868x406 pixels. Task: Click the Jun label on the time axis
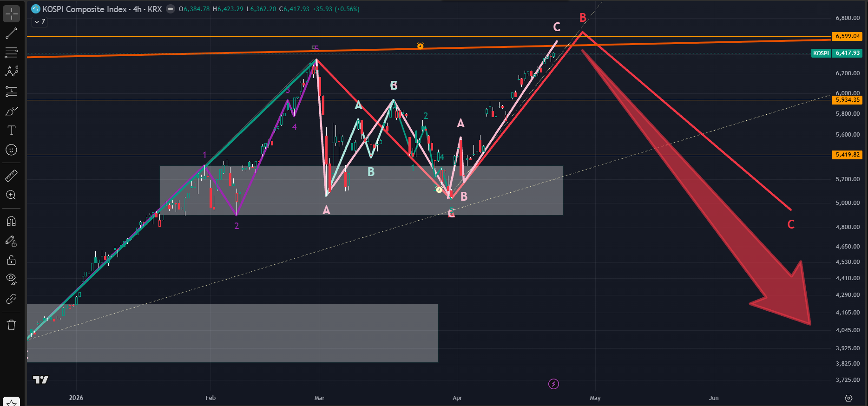point(714,398)
